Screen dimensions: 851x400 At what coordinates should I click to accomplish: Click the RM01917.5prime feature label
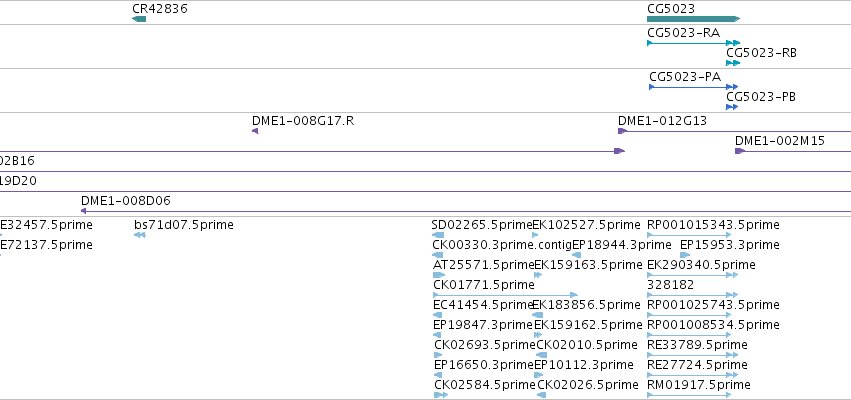click(x=698, y=385)
